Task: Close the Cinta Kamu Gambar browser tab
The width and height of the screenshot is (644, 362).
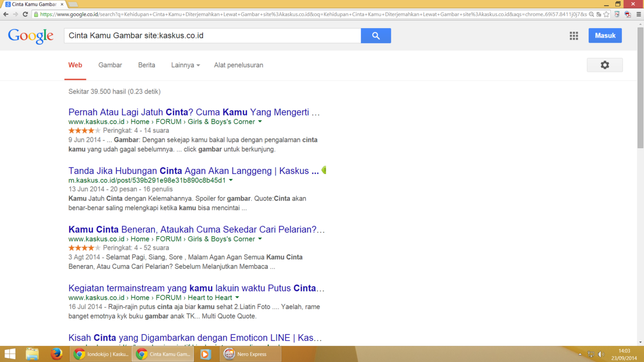Action: (x=61, y=4)
